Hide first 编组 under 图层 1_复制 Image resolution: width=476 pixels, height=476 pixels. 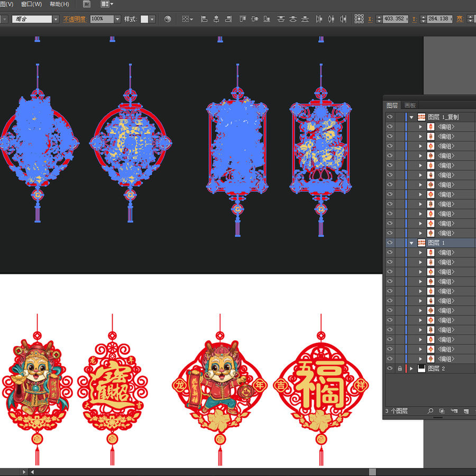click(x=390, y=126)
